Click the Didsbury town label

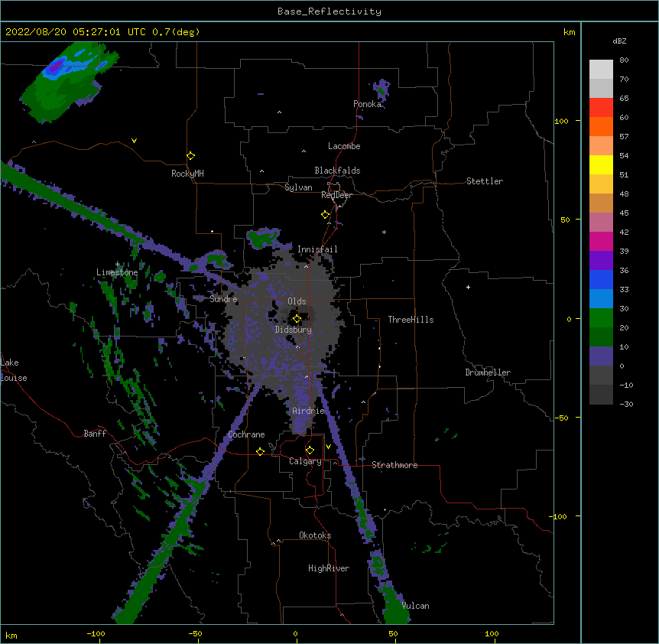tap(294, 330)
